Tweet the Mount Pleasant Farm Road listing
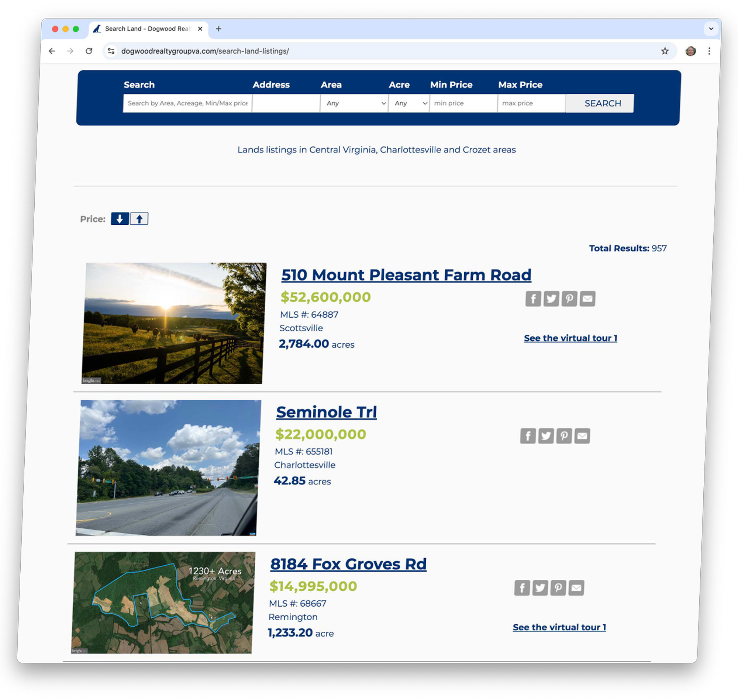The image size is (738, 700). pos(551,299)
